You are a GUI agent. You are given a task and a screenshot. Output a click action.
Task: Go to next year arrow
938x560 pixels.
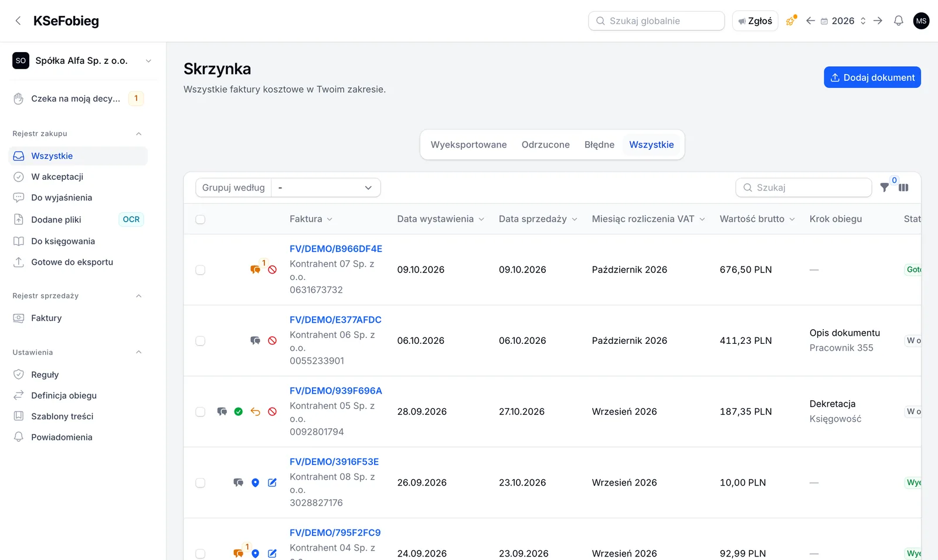878,21
